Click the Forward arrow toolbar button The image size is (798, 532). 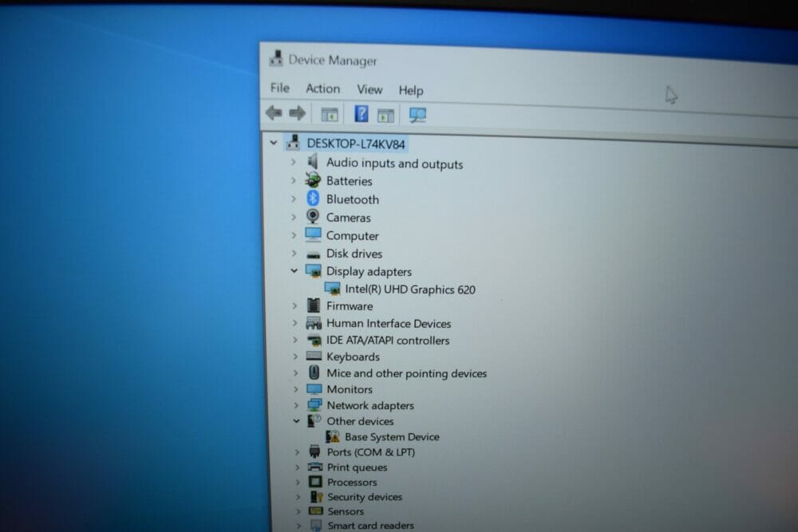[x=297, y=113]
